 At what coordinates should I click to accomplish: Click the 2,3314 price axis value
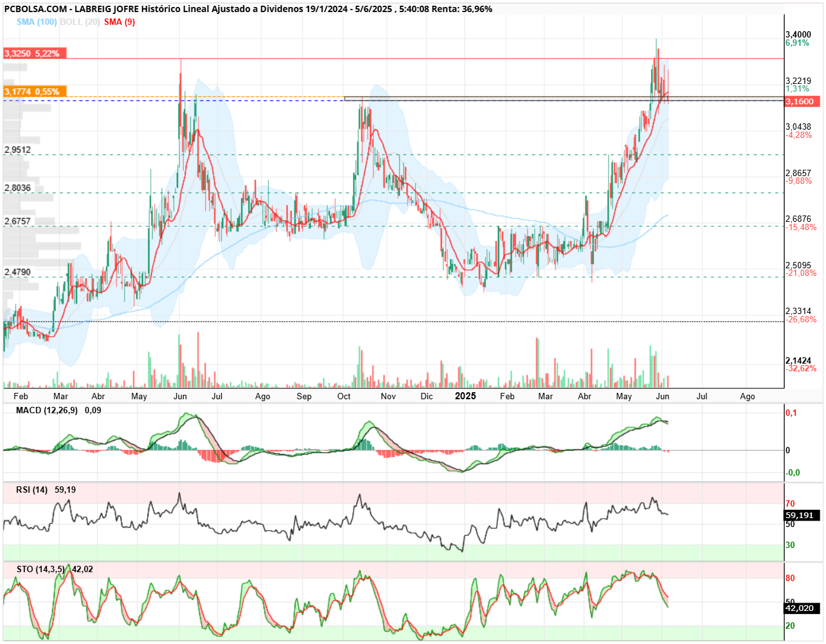799,312
